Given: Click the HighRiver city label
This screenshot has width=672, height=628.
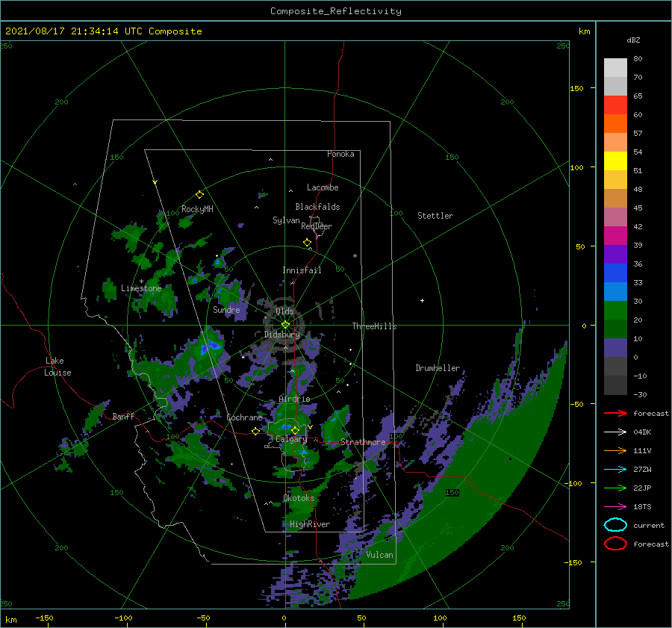Looking at the screenshot, I should 310,524.
